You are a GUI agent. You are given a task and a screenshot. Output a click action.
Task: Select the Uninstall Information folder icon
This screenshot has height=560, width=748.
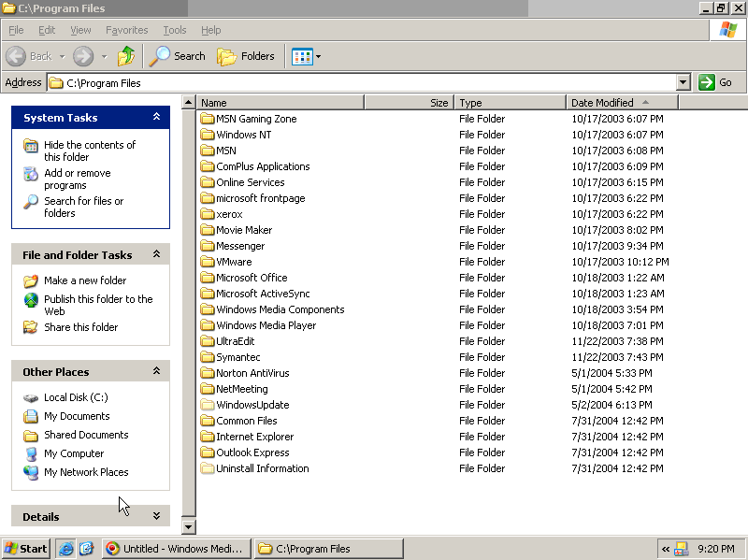click(x=207, y=468)
